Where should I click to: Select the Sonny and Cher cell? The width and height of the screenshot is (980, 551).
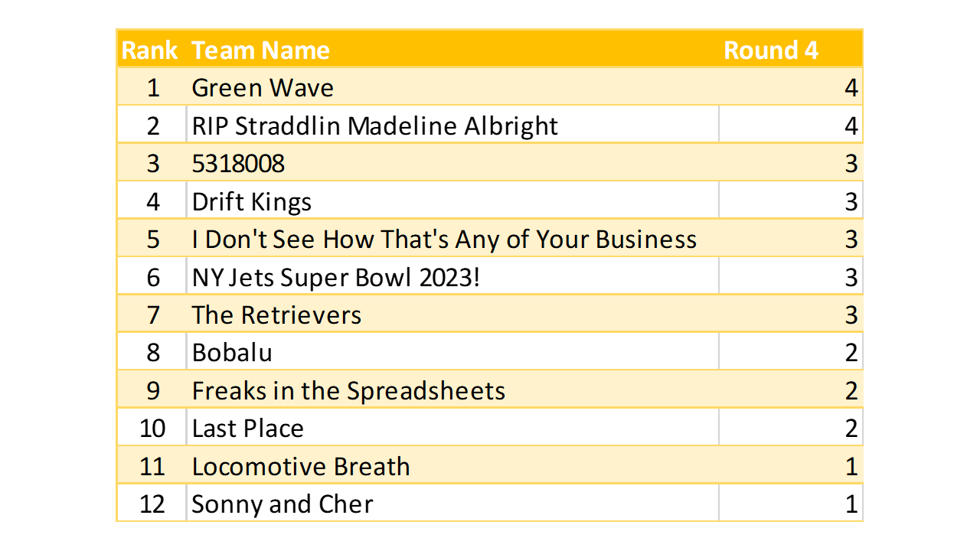[x=282, y=504]
